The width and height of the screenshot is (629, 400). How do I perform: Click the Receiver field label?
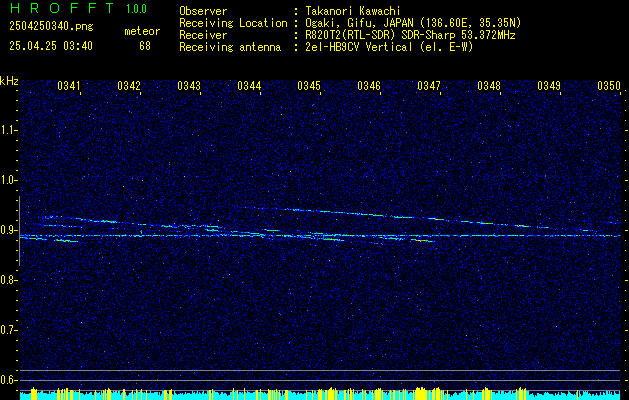203,35
